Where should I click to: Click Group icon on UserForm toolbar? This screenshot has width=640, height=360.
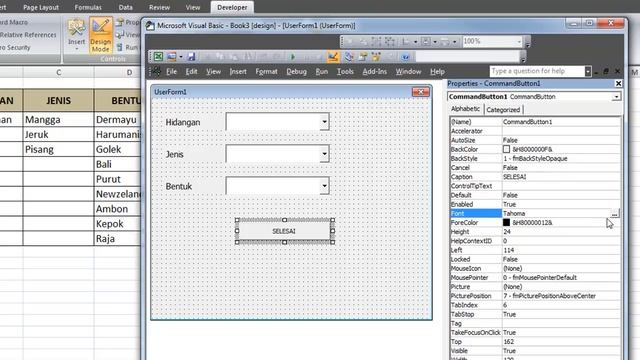tap(376, 41)
